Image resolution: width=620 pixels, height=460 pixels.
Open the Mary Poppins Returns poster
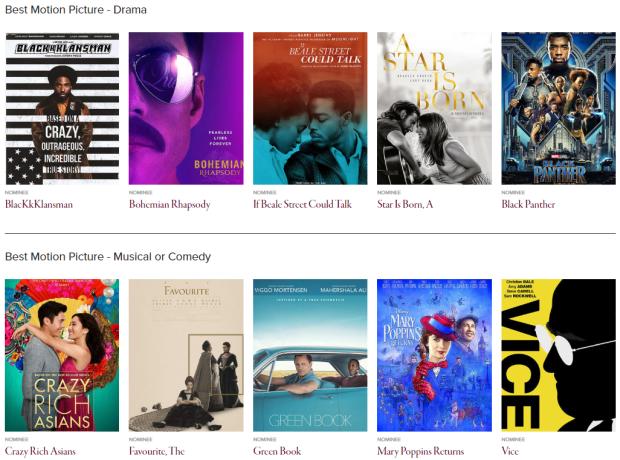[x=434, y=355]
